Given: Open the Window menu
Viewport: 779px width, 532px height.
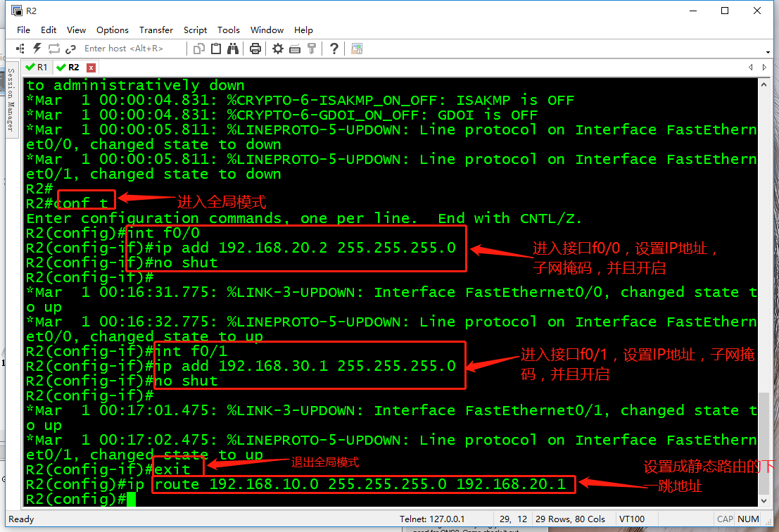Looking at the screenshot, I should click(267, 30).
